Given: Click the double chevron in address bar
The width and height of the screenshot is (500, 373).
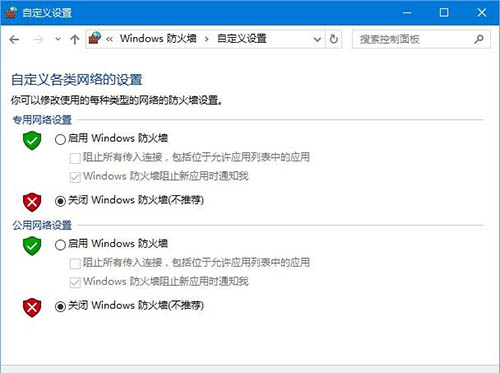Looking at the screenshot, I should point(109,39).
